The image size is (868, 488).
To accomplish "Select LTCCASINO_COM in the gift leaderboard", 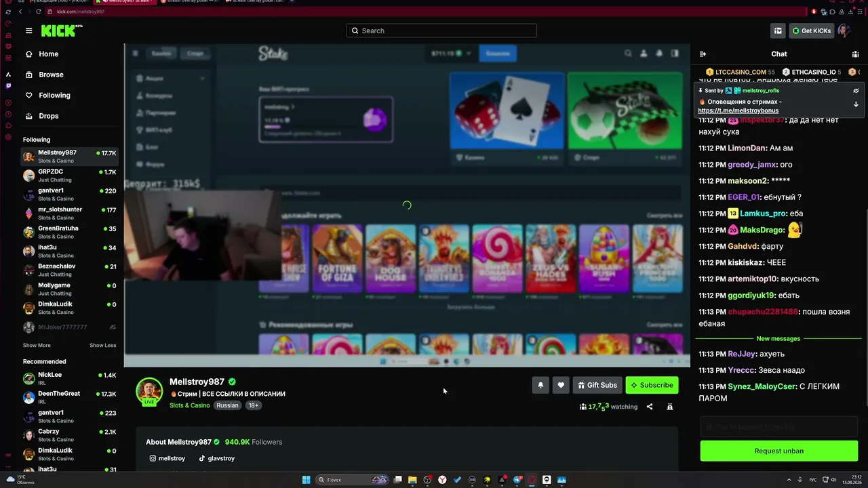I will [741, 72].
